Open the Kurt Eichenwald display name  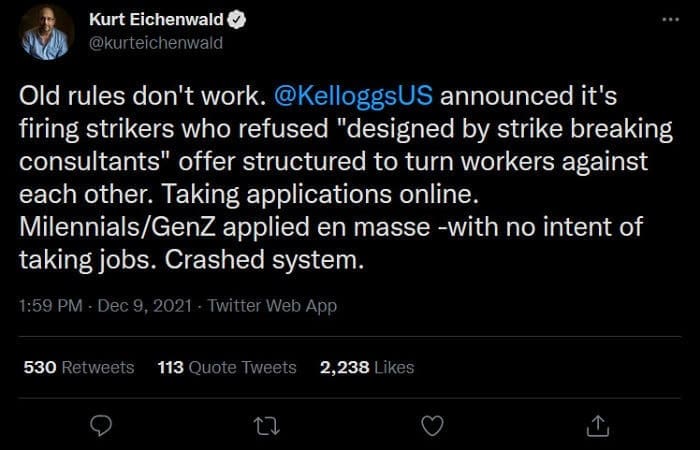point(156,20)
